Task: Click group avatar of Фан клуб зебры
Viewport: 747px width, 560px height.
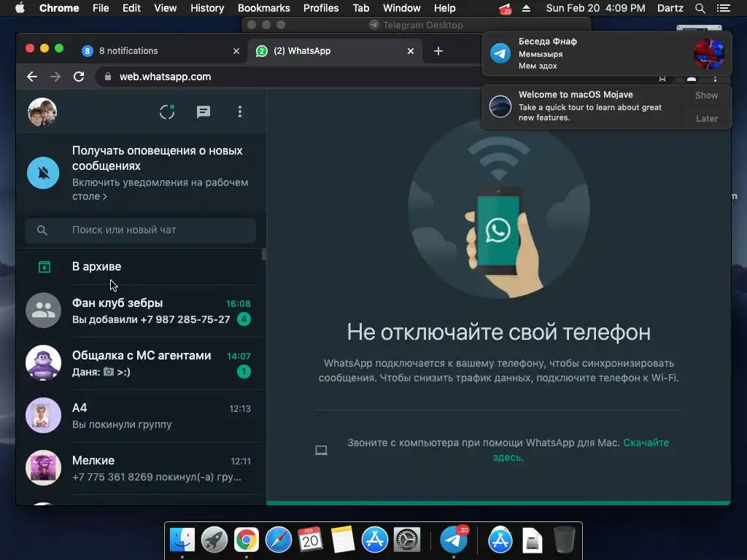Action: 43,311
